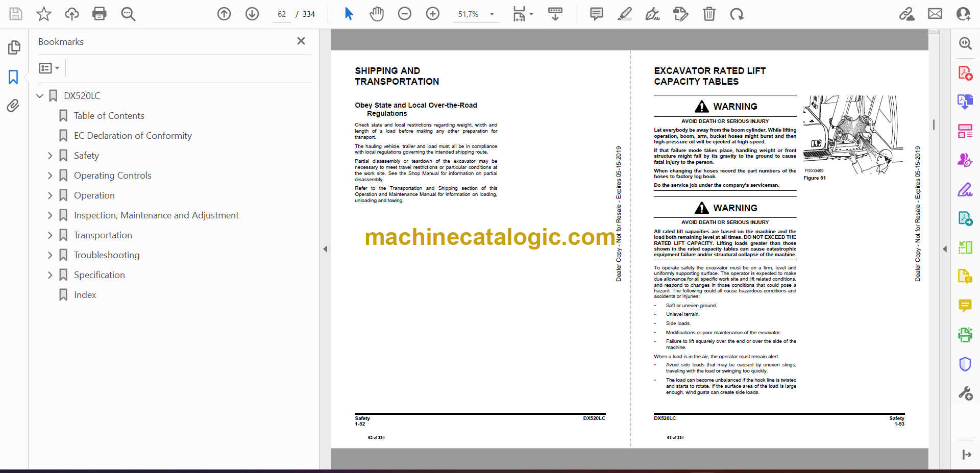This screenshot has height=473, width=980.
Task: Open the Table of Contents bookmark
Action: [x=109, y=116]
